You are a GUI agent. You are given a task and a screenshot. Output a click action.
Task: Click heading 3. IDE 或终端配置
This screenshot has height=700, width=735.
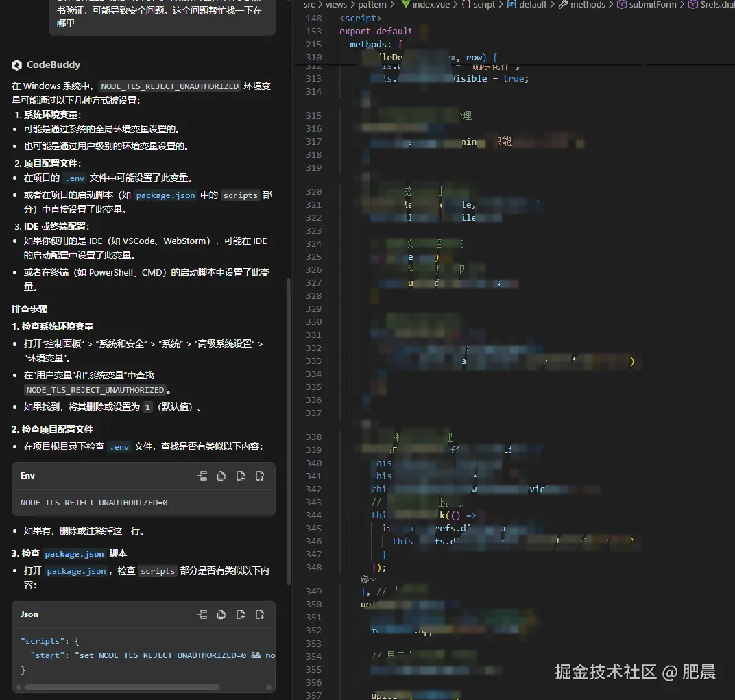pos(51,226)
